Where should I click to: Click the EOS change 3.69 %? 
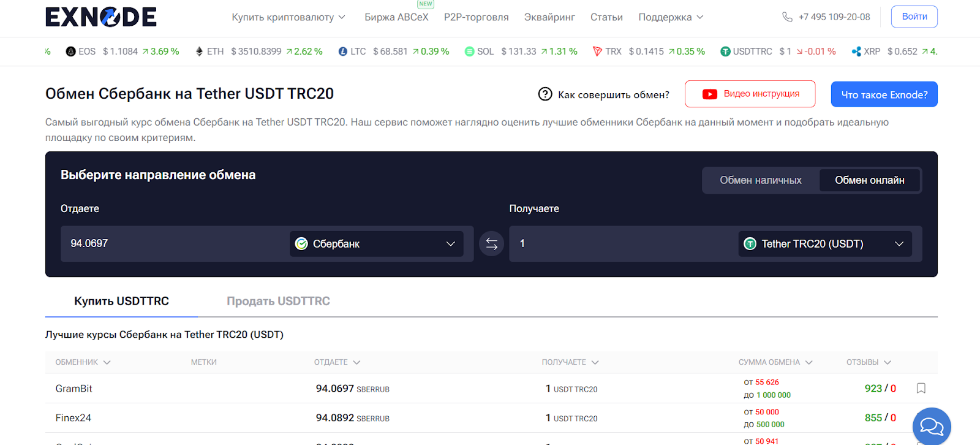(160, 51)
